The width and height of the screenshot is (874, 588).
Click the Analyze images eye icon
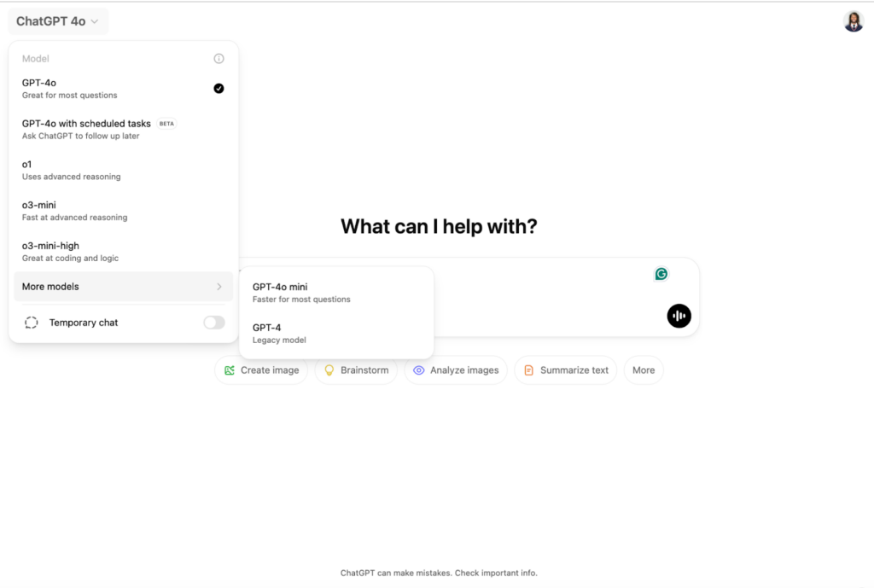click(419, 370)
